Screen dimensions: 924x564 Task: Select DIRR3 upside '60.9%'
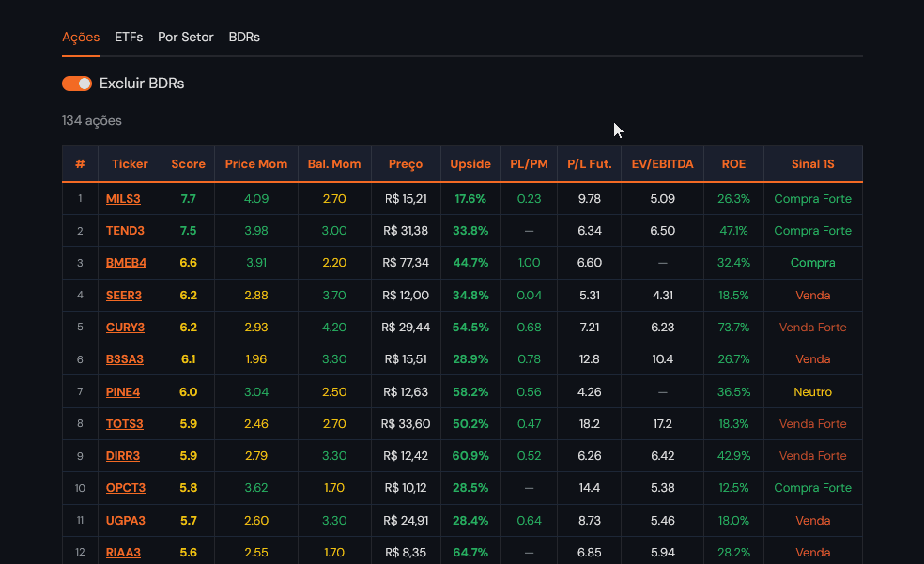click(470, 456)
